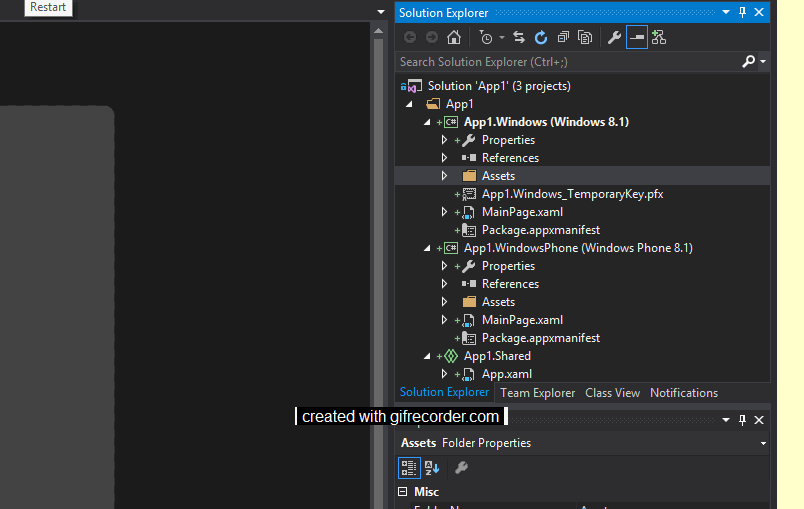The width and height of the screenshot is (804, 509).
Task: Select App1.WindowsPhone (Windows Phone 8.1) project
Action: (x=578, y=248)
